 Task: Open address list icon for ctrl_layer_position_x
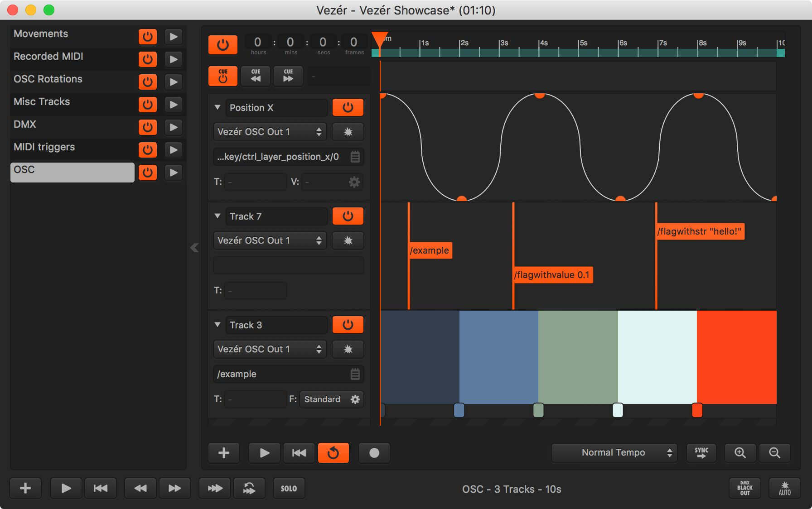coord(355,157)
